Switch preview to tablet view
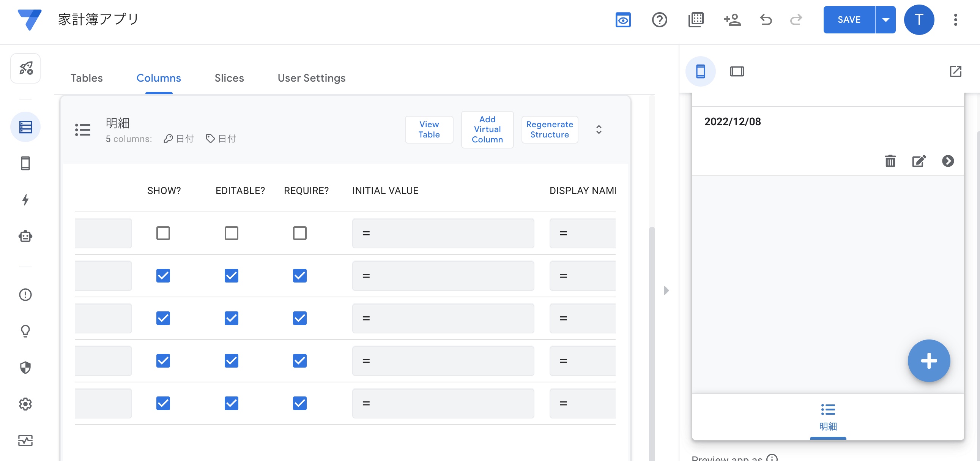The width and height of the screenshot is (980, 461). [737, 71]
